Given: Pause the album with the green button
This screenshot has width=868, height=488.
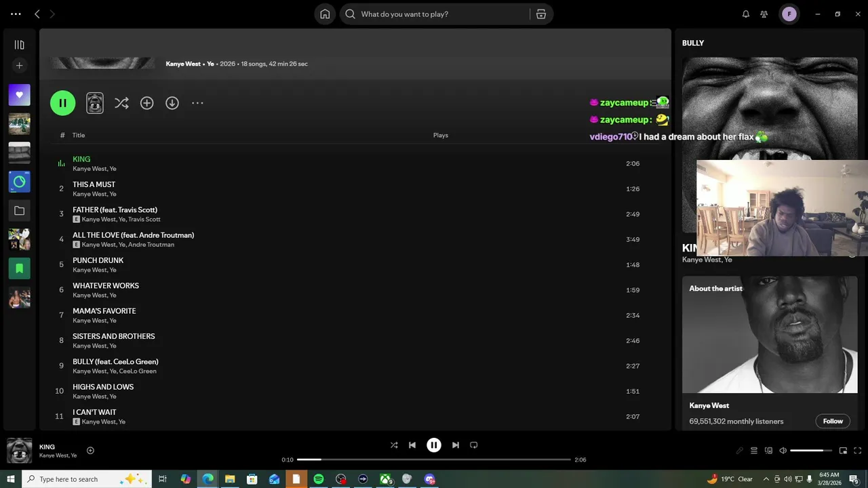Looking at the screenshot, I should tap(62, 103).
